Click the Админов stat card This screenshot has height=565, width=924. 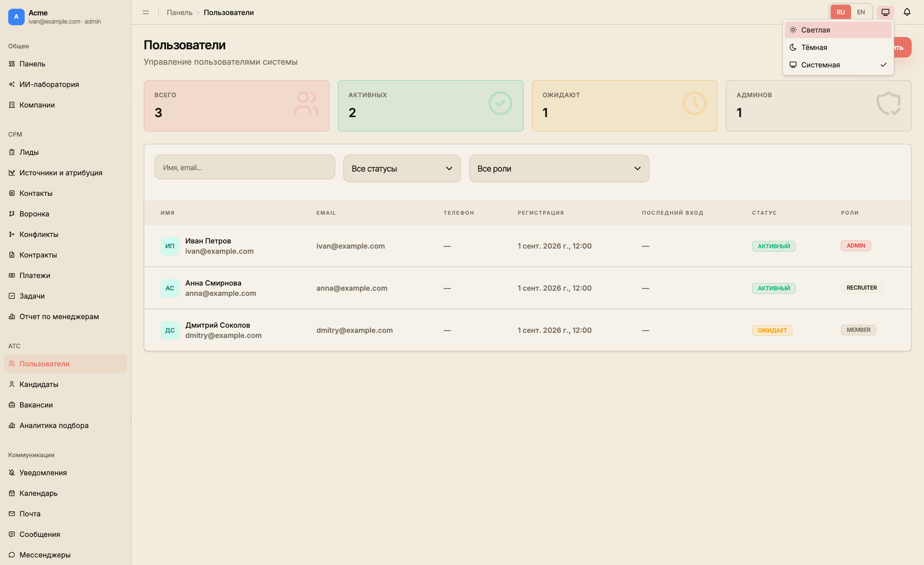[x=819, y=106]
